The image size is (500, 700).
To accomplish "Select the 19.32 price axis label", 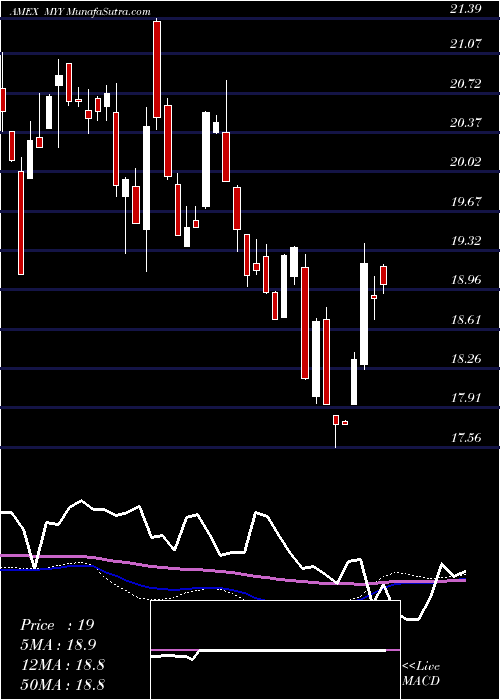I will coord(466,241).
